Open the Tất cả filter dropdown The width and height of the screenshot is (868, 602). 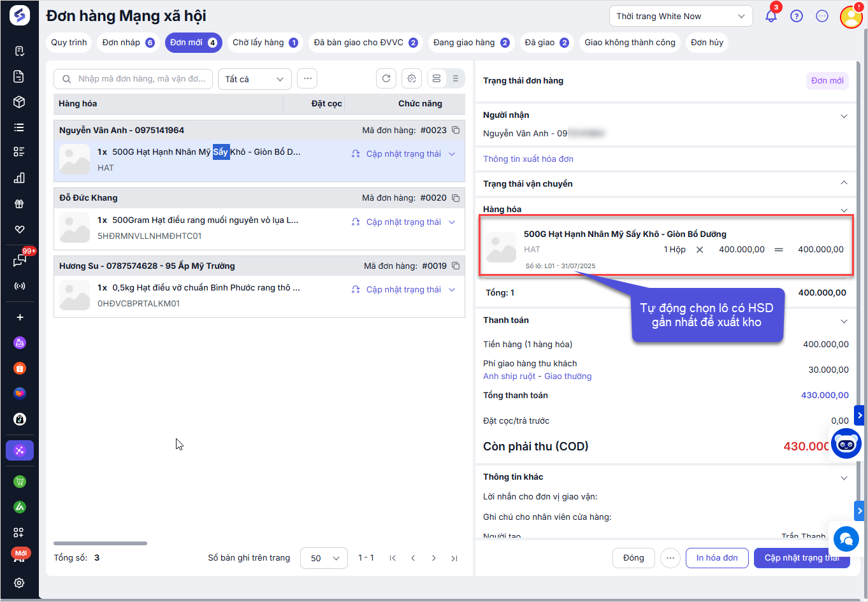[x=254, y=79]
